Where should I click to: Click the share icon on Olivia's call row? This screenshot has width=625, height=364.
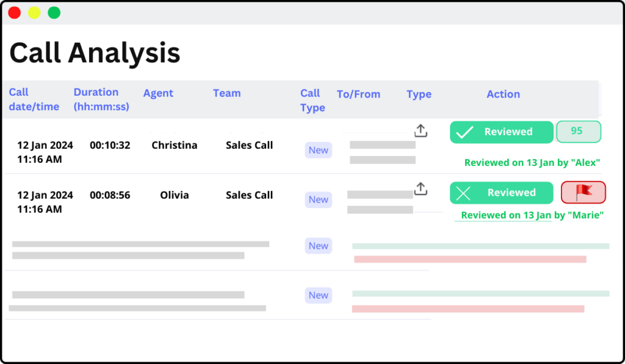tap(421, 189)
